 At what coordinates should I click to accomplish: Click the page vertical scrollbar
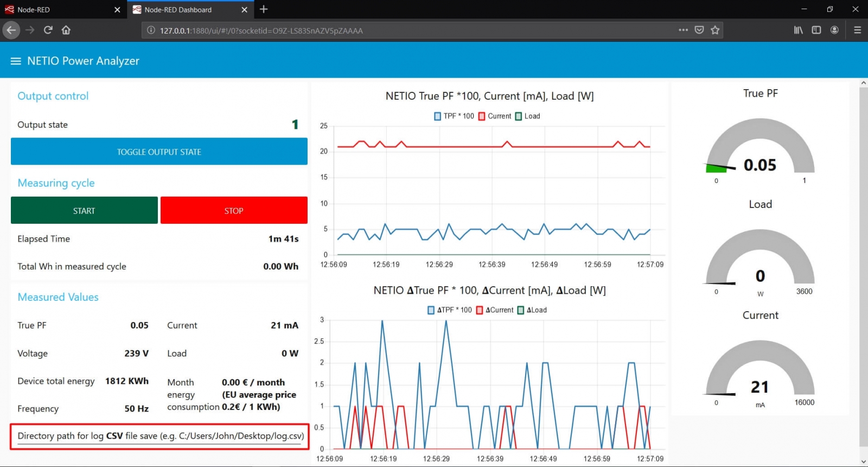click(863, 266)
